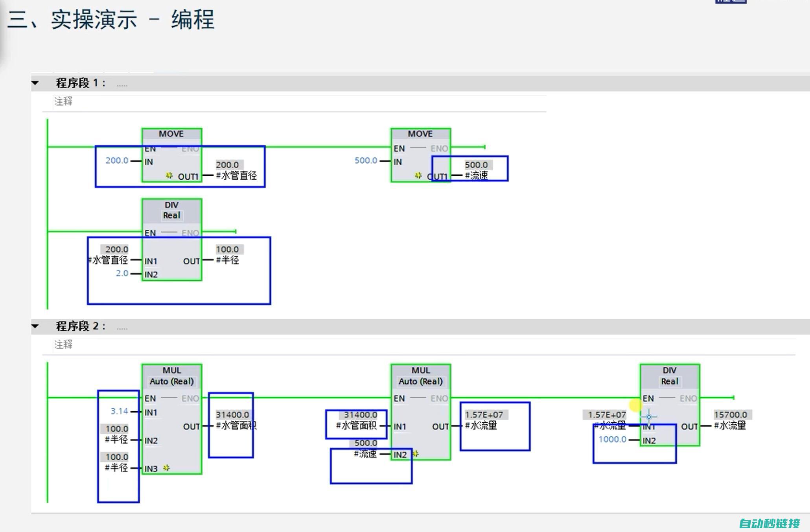Select #水管面积 operand at second MUL IN1
Image resolution: width=810 pixels, height=532 pixels.
tap(356, 425)
